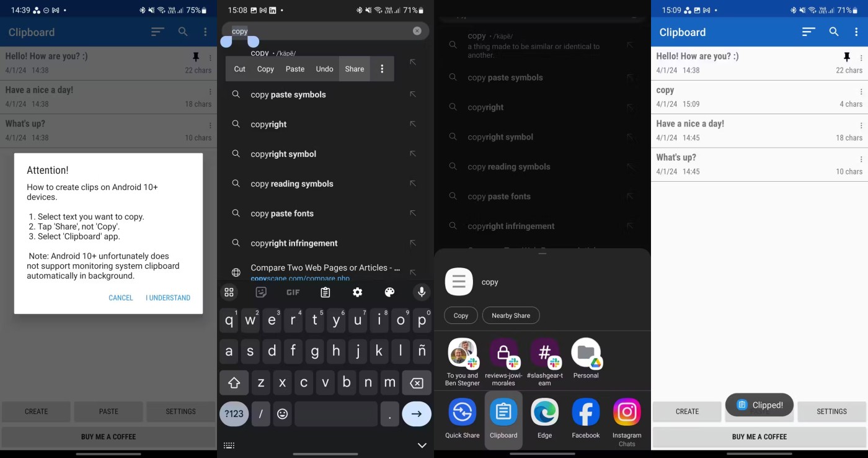Toggle pin on 'Hello! How are you?' clip
Screen dimensions: 868x458
tap(847, 57)
